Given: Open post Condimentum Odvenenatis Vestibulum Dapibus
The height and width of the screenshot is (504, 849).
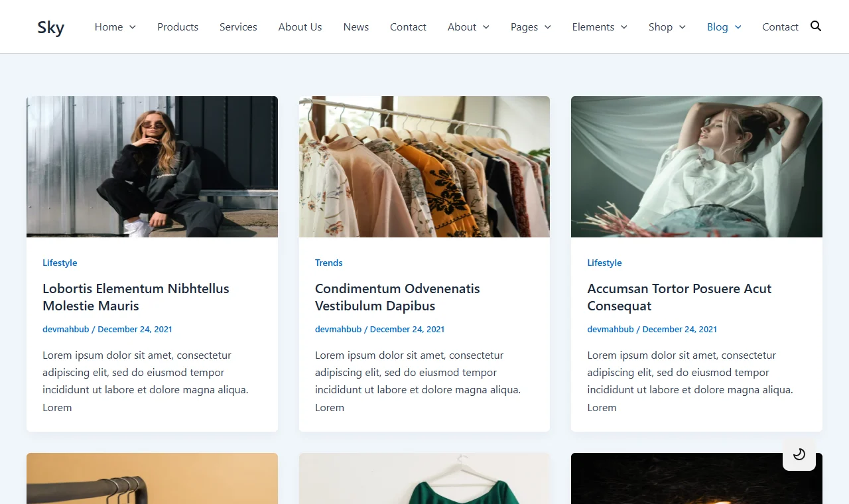Looking at the screenshot, I should [x=397, y=297].
